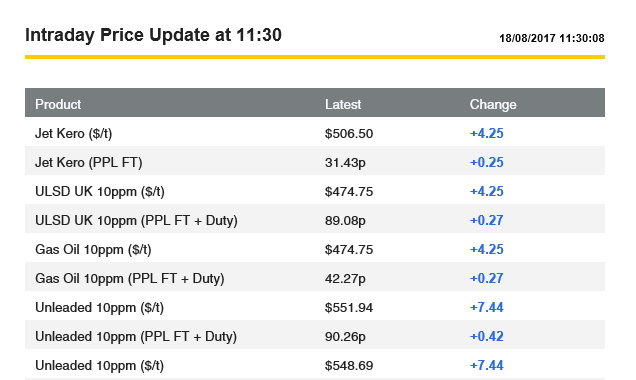Click the +0.27 change beside 89.08p
636x380 pixels.
486,221
